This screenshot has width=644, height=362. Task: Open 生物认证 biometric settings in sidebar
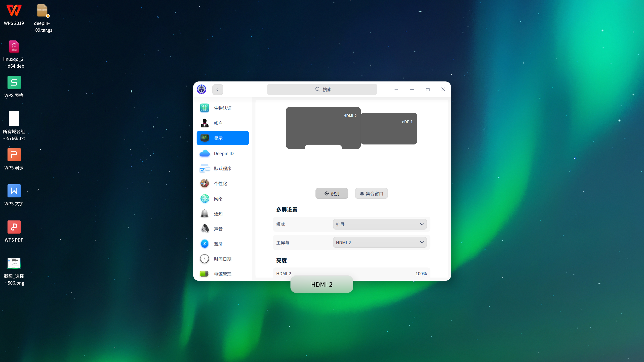(223, 108)
